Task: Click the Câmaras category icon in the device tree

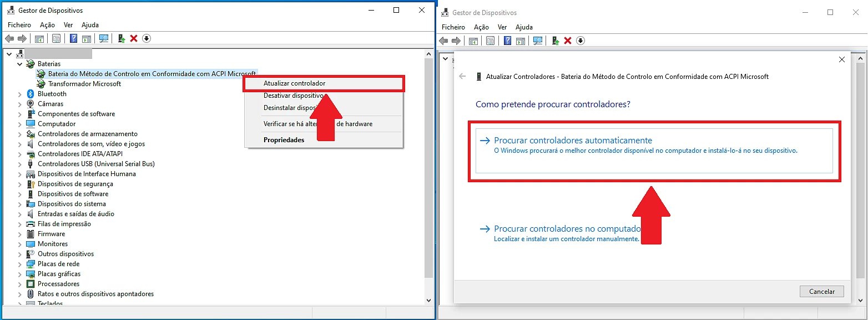Action: tap(31, 104)
